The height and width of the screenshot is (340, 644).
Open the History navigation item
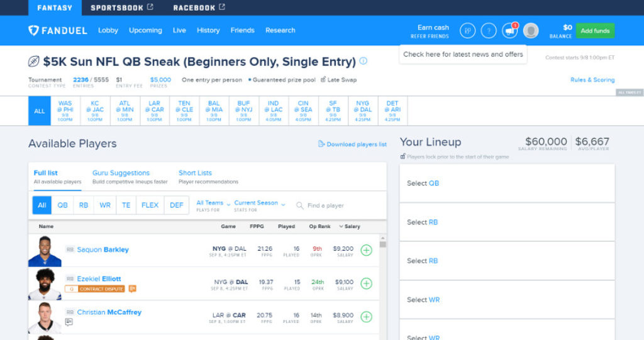coord(208,30)
